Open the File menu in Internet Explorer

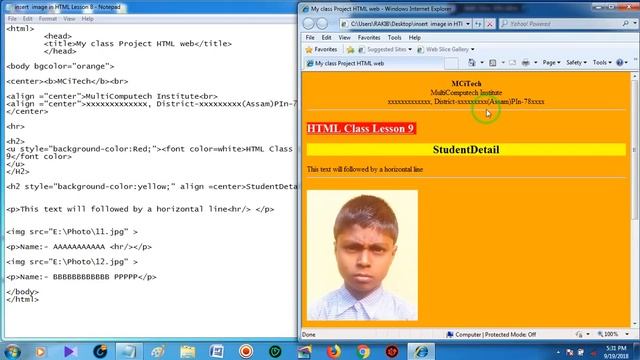tap(310, 38)
